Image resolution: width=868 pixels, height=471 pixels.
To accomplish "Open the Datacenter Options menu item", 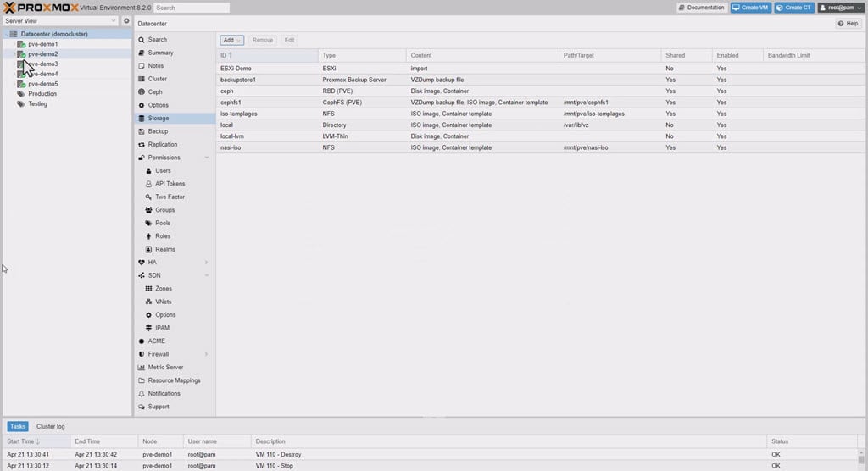I will [175, 105].
